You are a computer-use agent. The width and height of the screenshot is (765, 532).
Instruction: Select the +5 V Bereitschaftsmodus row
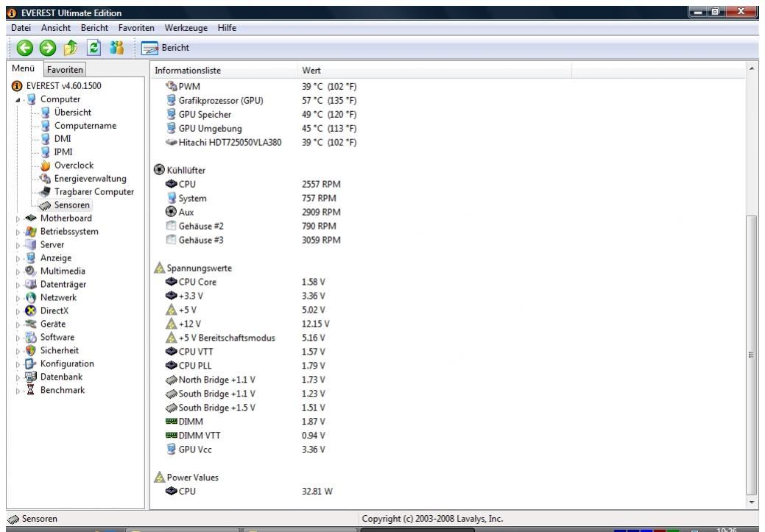245,338
